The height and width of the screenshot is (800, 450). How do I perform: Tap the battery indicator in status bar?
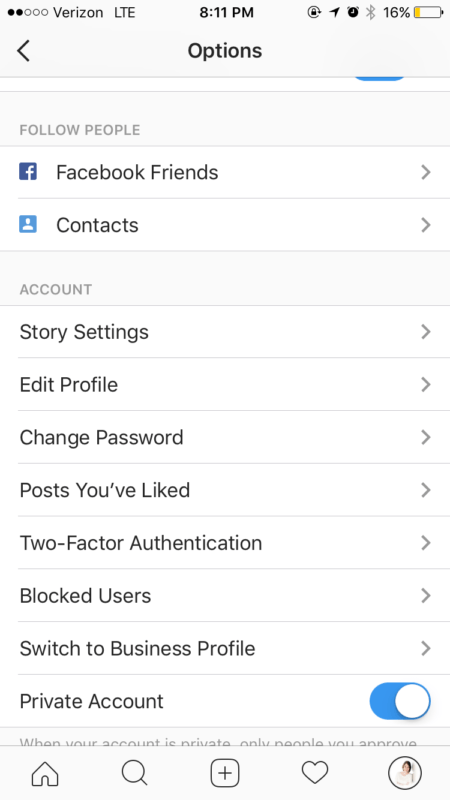point(429,12)
